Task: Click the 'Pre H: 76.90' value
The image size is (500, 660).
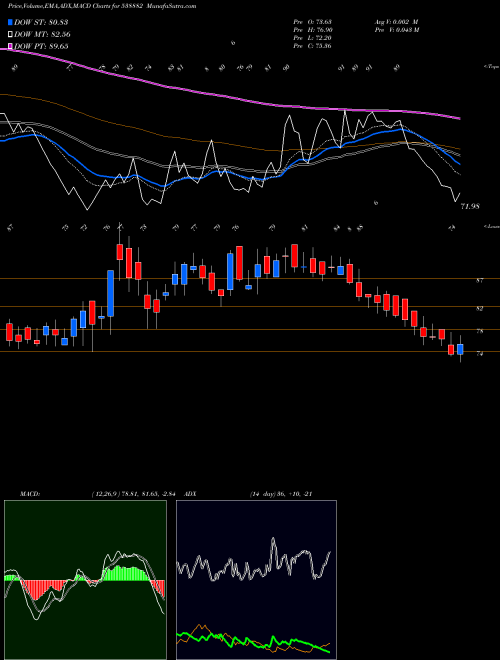Action: coord(312,30)
